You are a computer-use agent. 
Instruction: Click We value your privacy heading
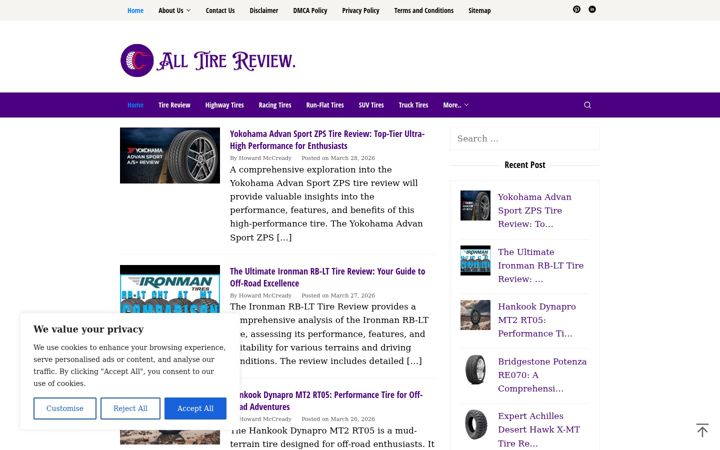point(89,329)
